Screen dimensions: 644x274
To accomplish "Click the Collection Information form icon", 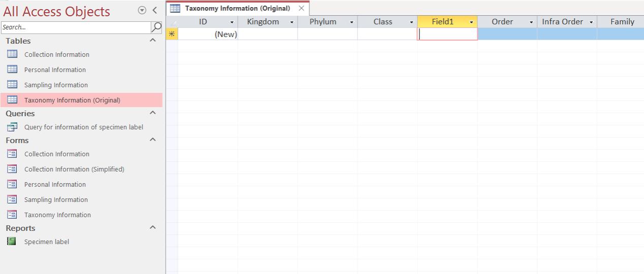I will click(x=12, y=154).
